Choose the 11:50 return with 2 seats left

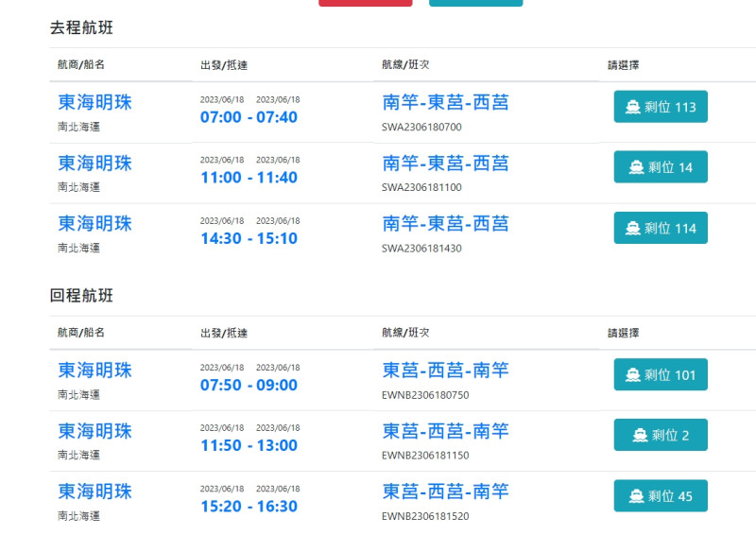point(661,435)
